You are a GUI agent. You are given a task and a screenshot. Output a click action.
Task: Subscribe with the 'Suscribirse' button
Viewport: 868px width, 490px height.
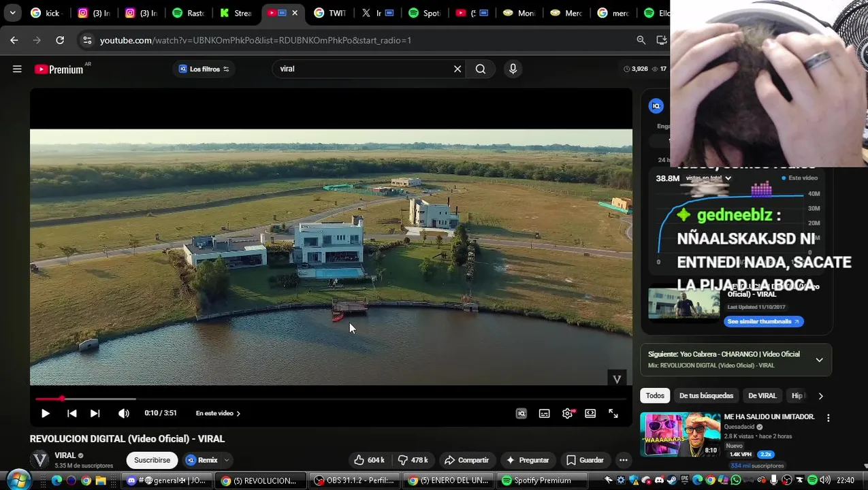(152, 460)
